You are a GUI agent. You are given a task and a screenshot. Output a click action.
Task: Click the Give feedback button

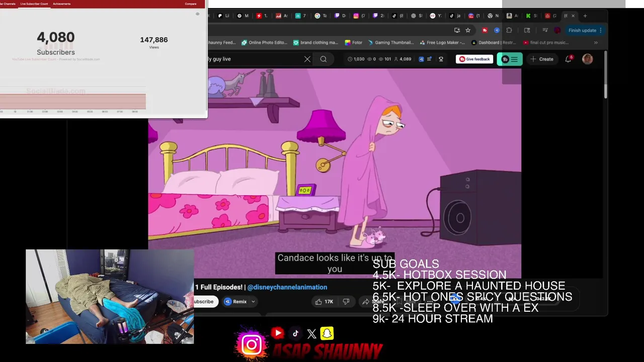pyautogui.click(x=474, y=59)
